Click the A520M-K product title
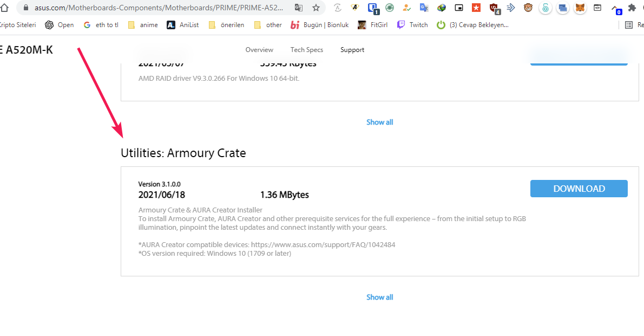644x336 pixels. tap(27, 50)
